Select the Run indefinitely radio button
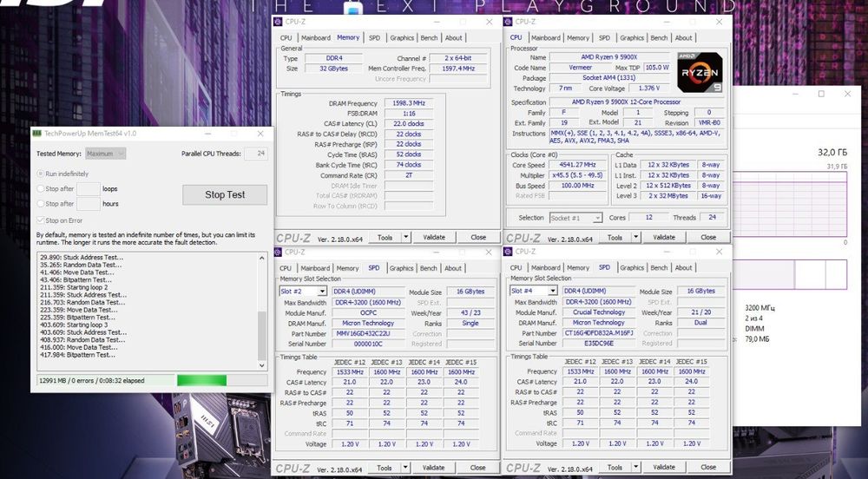This screenshot has height=479, width=868. [41, 174]
